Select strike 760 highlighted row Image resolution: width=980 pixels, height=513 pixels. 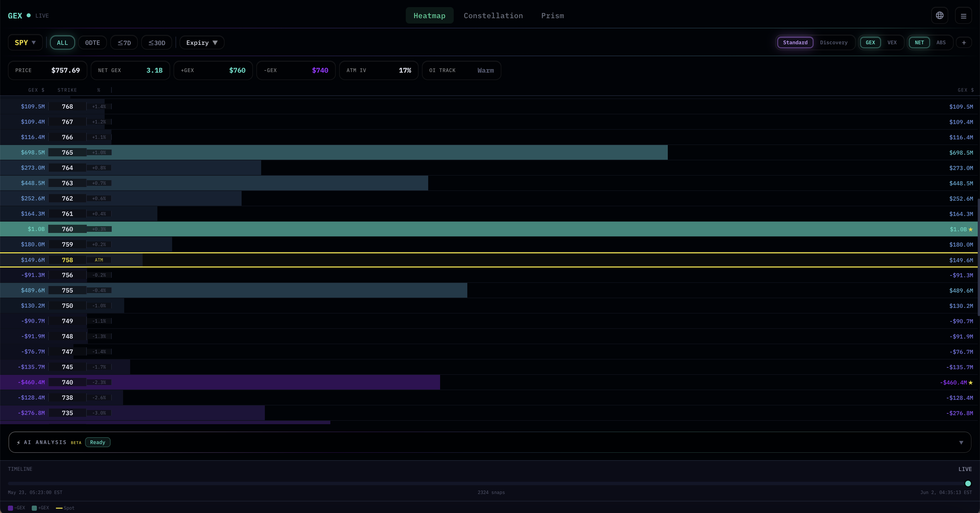click(x=489, y=229)
